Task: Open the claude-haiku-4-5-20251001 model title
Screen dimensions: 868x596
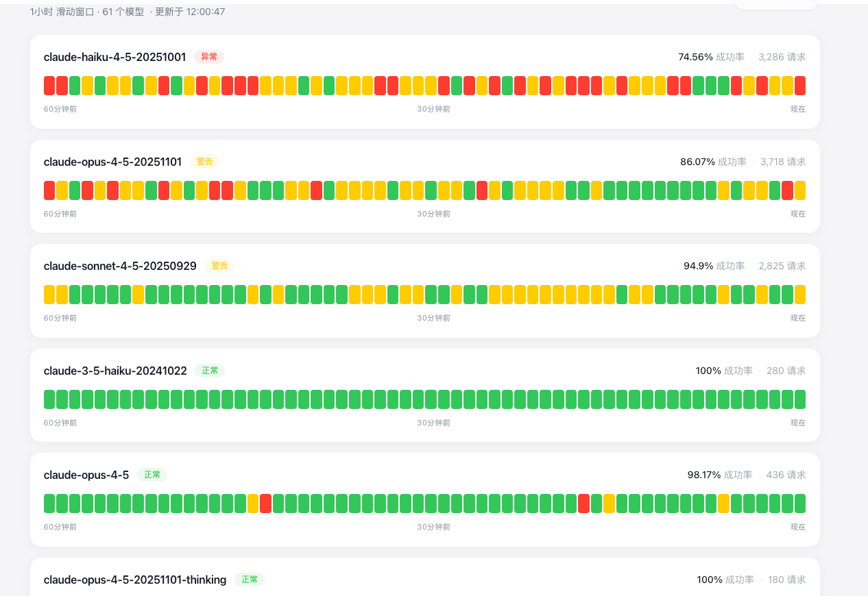Action: point(114,57)
